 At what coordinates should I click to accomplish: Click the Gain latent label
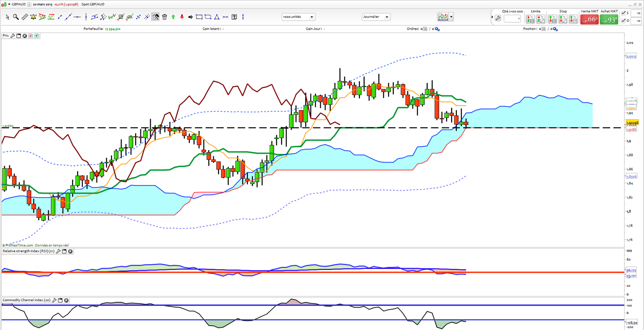click(x=212, y=29)
